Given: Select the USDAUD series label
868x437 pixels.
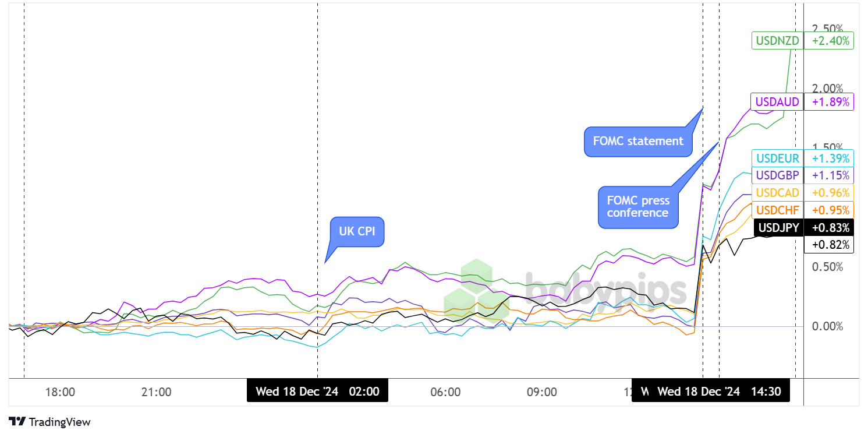Looking at the screenshot, I should (777, 102).
